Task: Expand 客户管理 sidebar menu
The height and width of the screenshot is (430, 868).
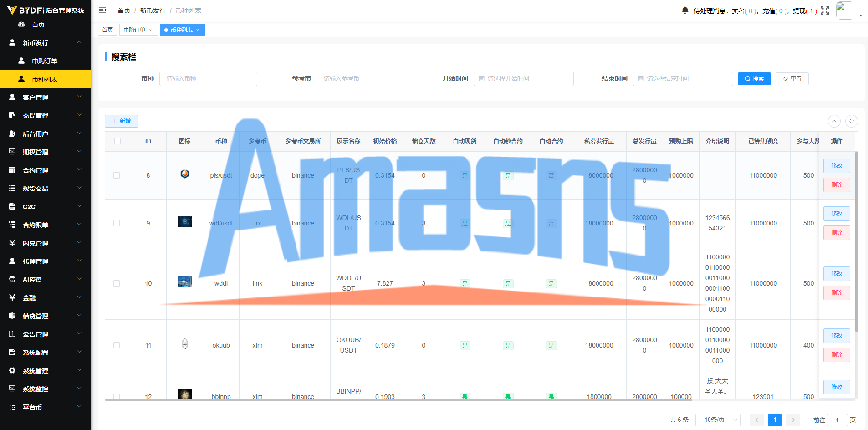Action: tap(46, 97)
